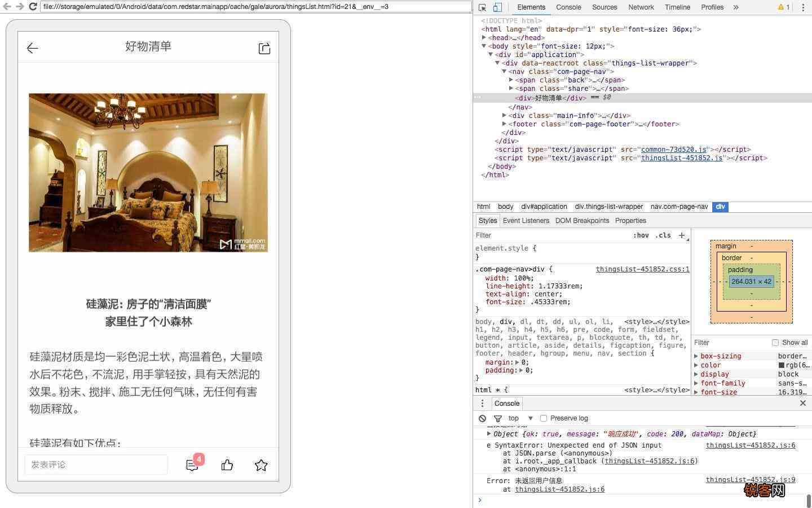Viewport: 812px width, 508px height.
Task: Switch to the Styles pane tab
Action: point(488,221)
